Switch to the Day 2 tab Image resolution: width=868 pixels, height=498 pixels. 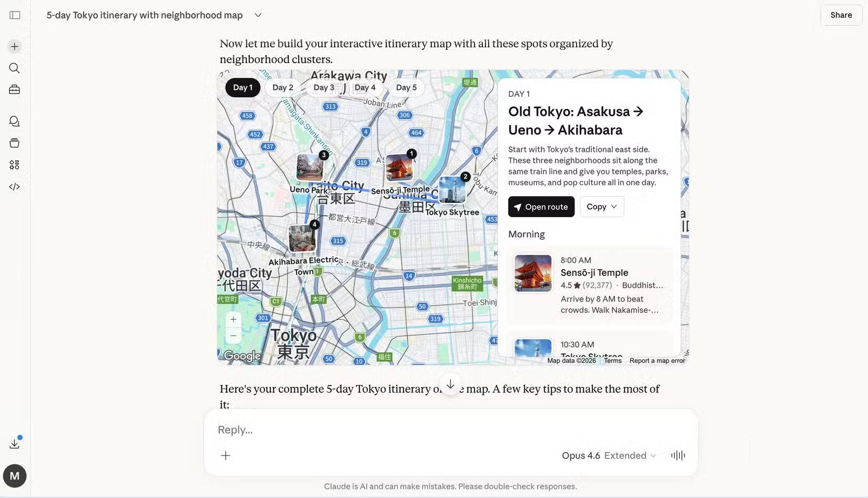click(x=283, y=87)
